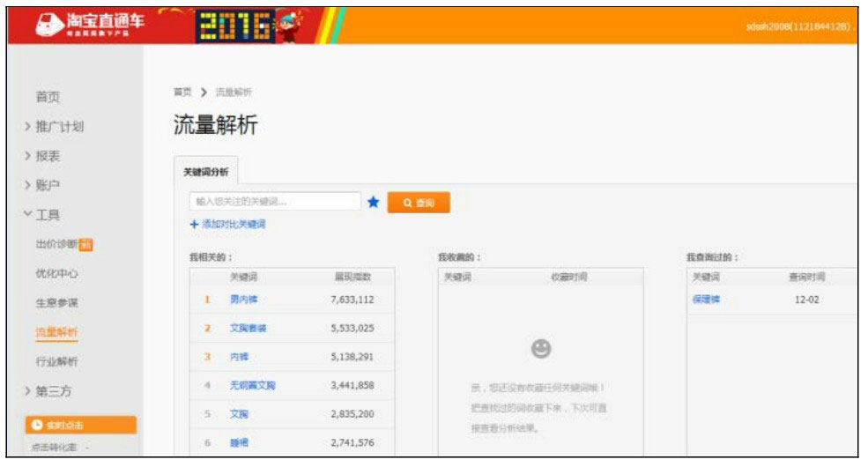Click the smiley face empty-state icon
Screen dimensions: 868x467
pyautogui.click(x=541, y=350)
